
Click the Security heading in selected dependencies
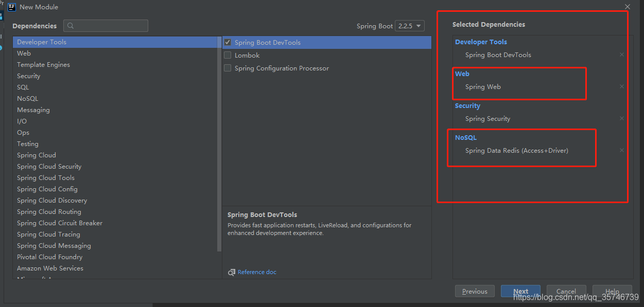coord(467,105)
